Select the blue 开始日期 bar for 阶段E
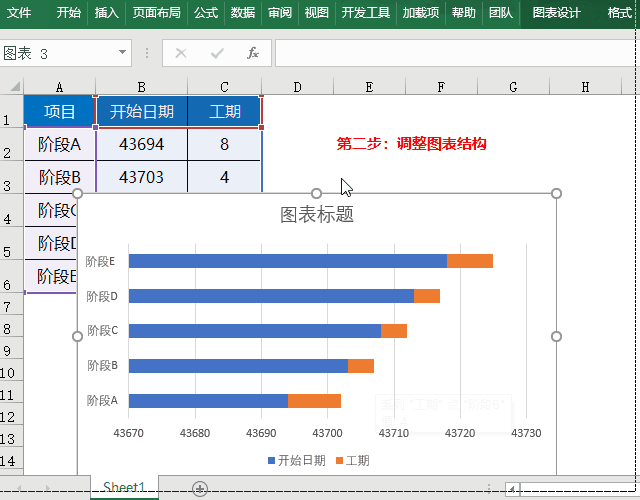The width and height of the screenshot is (640, 500). pos(288,261)
